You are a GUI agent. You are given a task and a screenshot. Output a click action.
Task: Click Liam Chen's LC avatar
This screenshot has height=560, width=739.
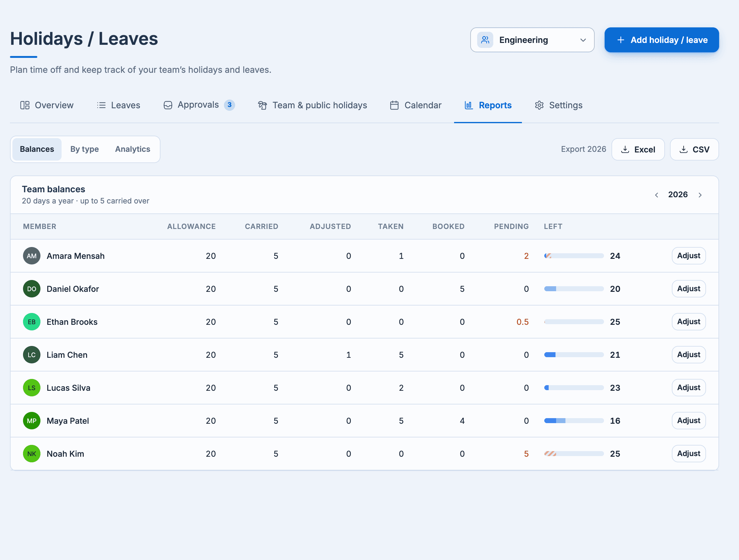[x=32, y=354]
